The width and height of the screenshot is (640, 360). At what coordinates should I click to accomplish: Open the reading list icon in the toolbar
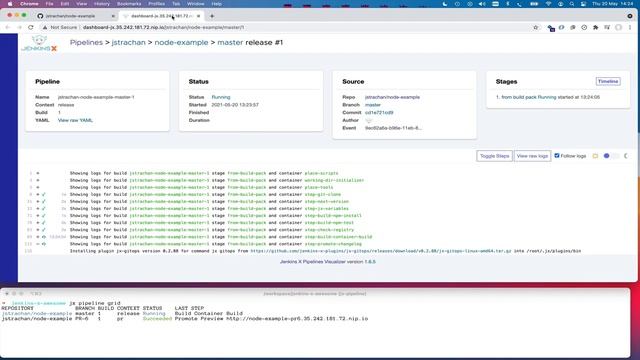click(x=607, y=27)
